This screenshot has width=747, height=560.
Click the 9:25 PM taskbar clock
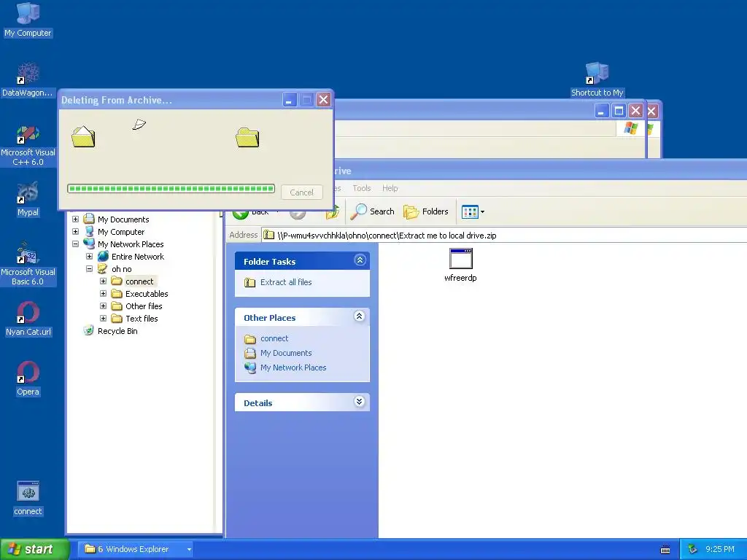coord(720,549)
